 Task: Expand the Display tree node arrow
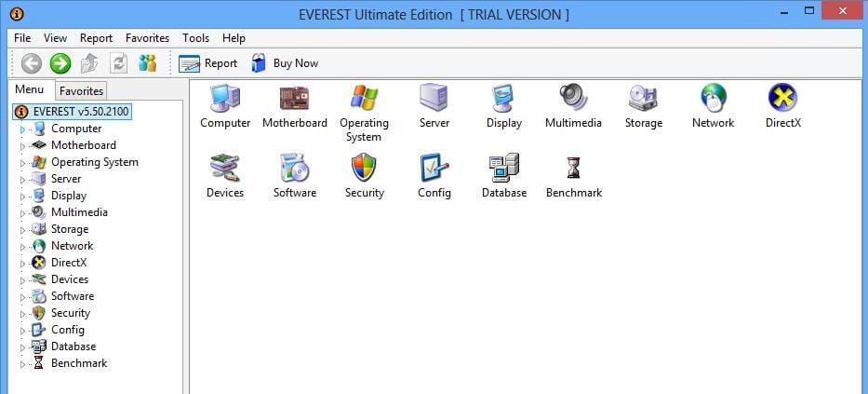(22, 197)
